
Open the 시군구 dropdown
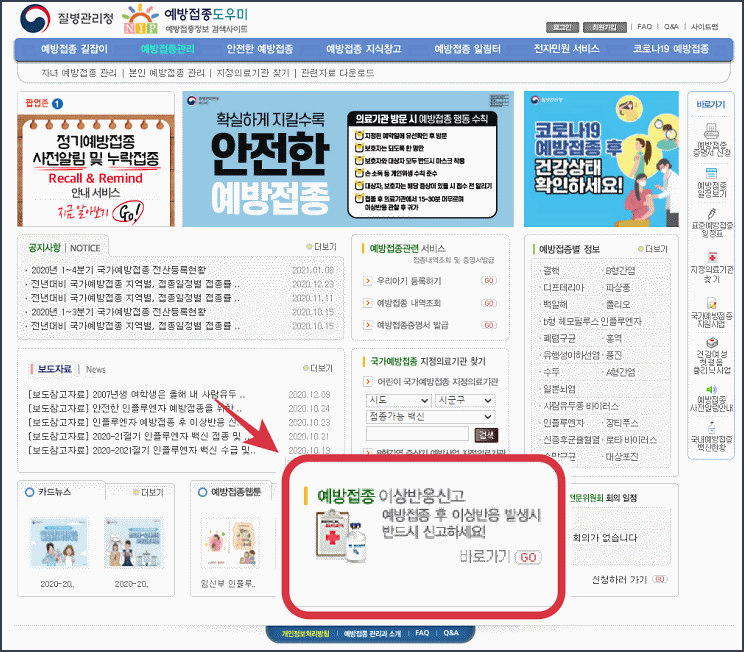pyautogui.click(x=465, y=401)
